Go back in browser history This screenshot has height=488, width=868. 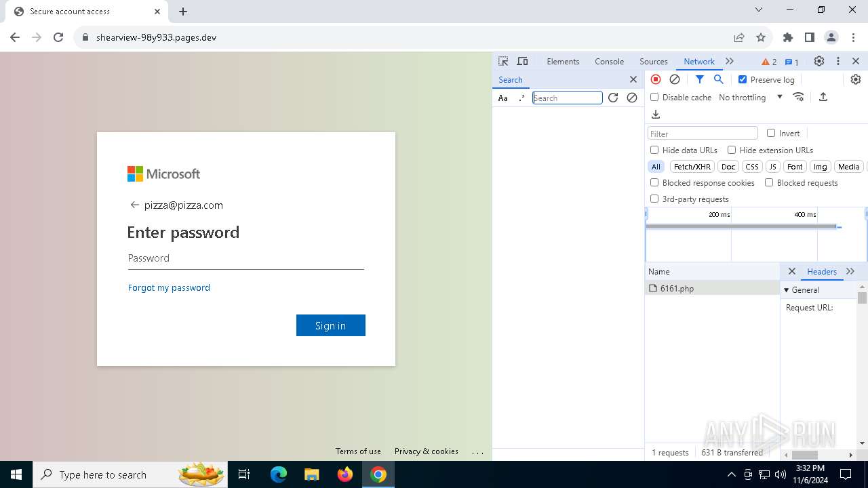click(15, 37)
